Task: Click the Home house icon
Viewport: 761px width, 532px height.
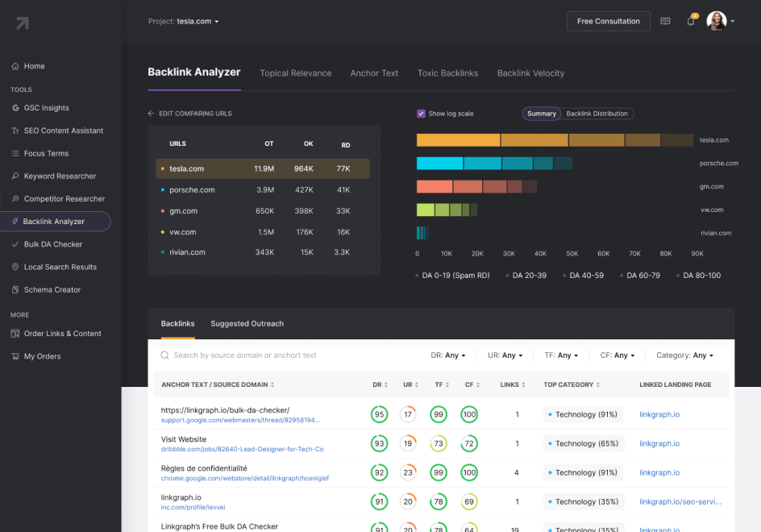Action: pyautogui.click(x=15, y=66)
